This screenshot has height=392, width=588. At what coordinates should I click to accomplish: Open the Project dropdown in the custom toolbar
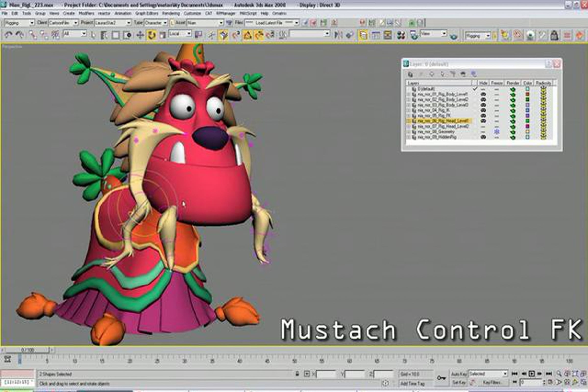112,23
